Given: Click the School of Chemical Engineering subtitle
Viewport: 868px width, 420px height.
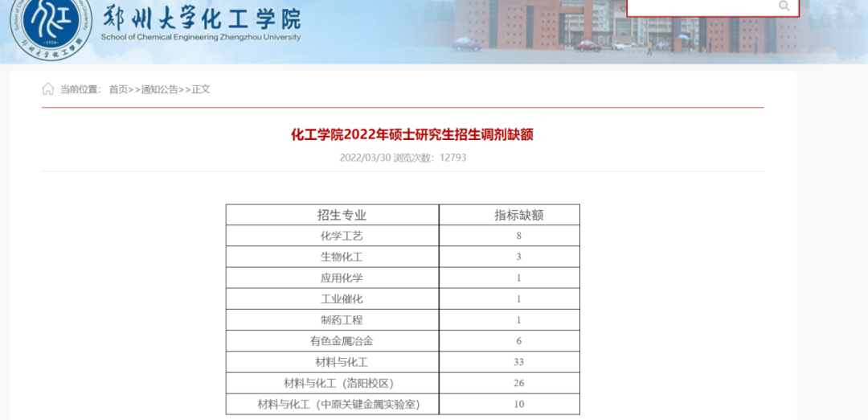Looking at the screenshot, I should (201, 37).
